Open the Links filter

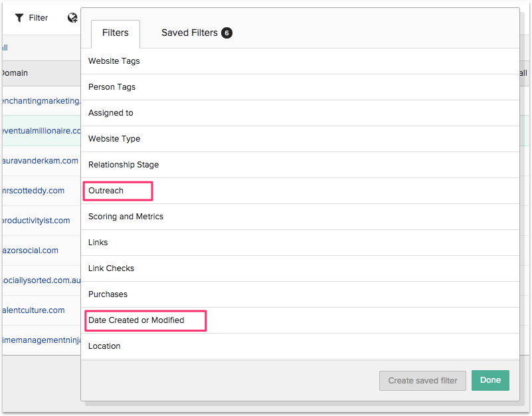click(x=98, y=242)
